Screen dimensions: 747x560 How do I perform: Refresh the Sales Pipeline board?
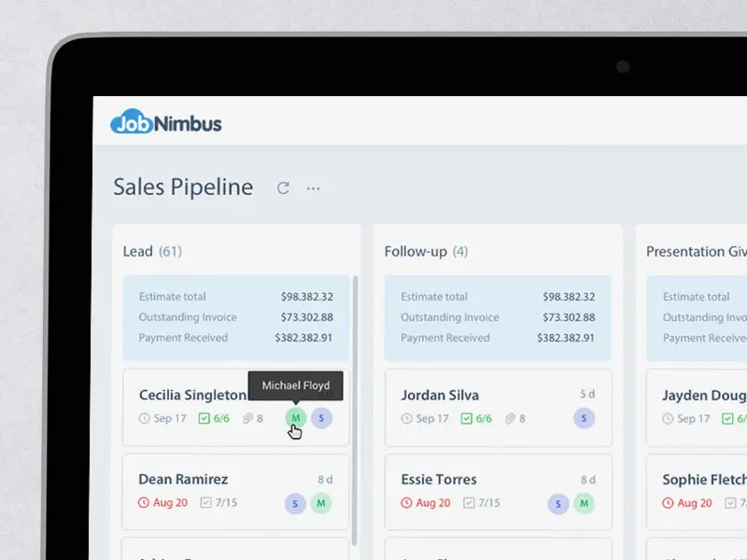284,188
